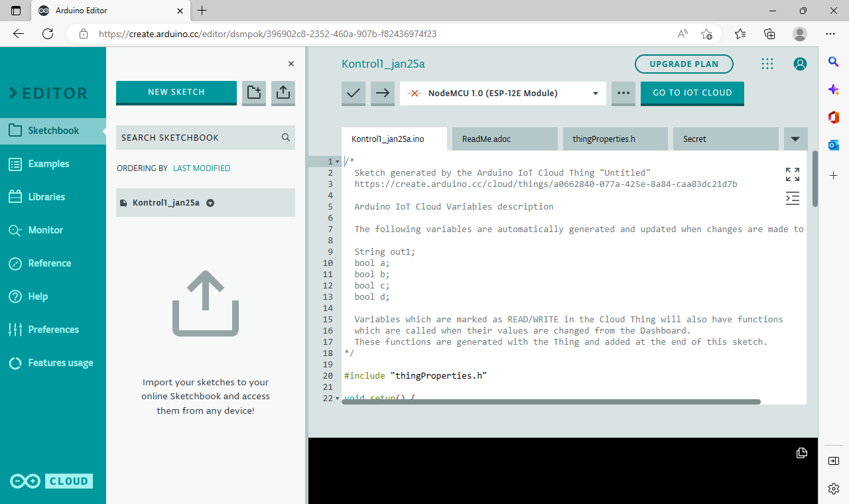The width and height of the screenshot is (849, 504).
Task: Open the three-dots sketch options menu
Action: 623,94
